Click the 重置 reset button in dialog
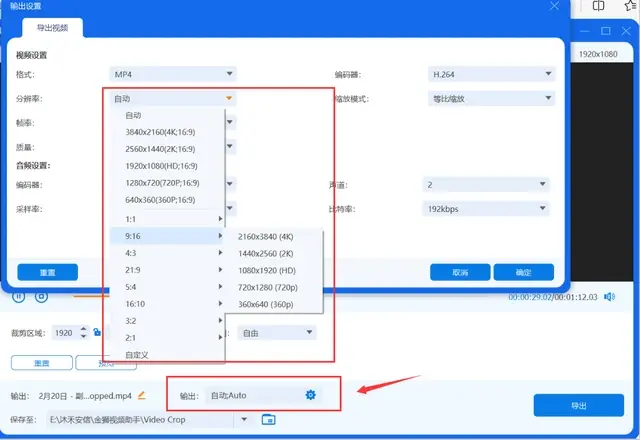The height and width of the screenshot is (440, 640). [47, 272]
